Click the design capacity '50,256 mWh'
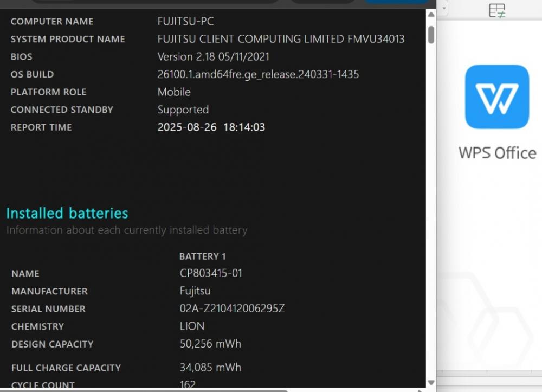Screen dimensions: 542x392 click(210, 344)
